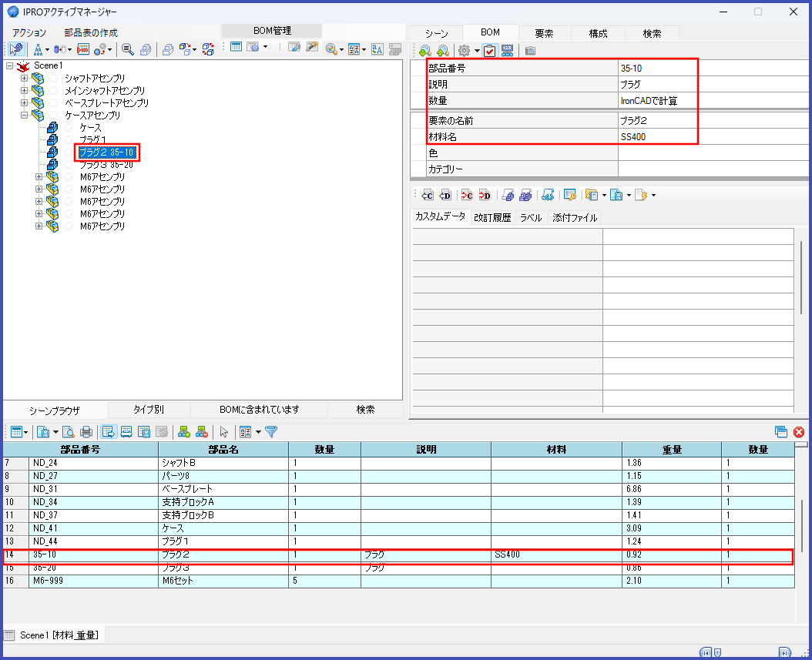Collapse the ケースアセンブリ tree node

pyautogui.click(x=25, y=116)
